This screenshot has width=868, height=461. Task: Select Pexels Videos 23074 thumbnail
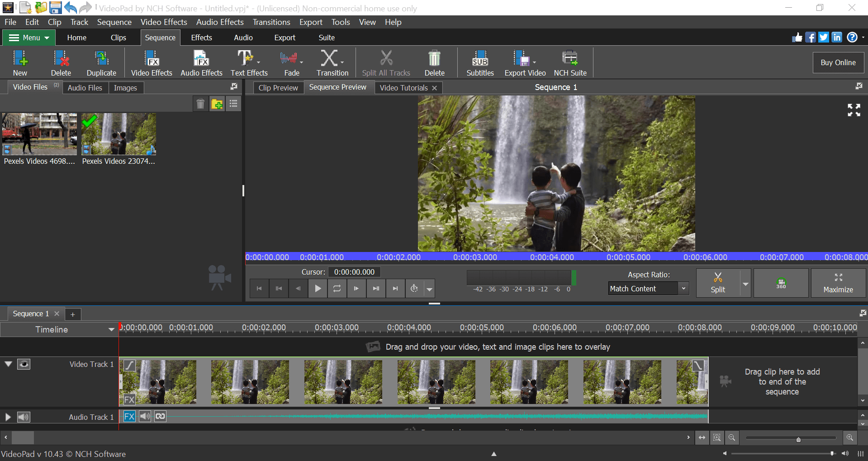(x=119, y=134)
